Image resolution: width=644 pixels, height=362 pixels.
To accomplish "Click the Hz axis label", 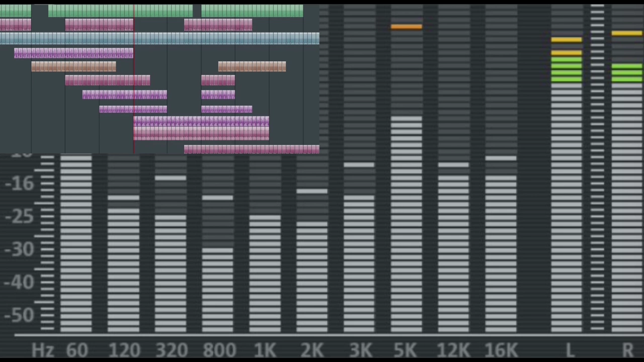I will click(x=43, y=350).
